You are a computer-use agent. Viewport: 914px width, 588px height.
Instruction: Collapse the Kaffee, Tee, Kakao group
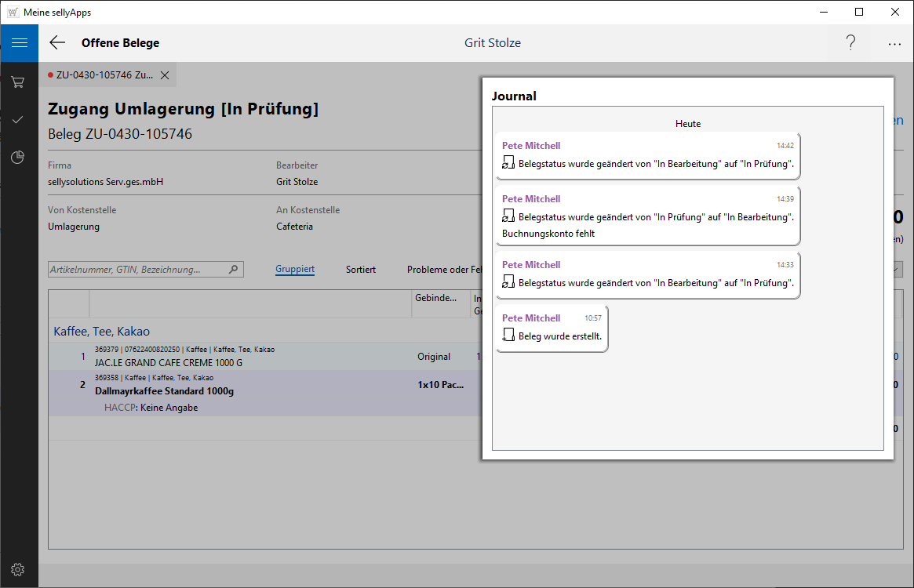pyautogui.click(x=101, y=332)
